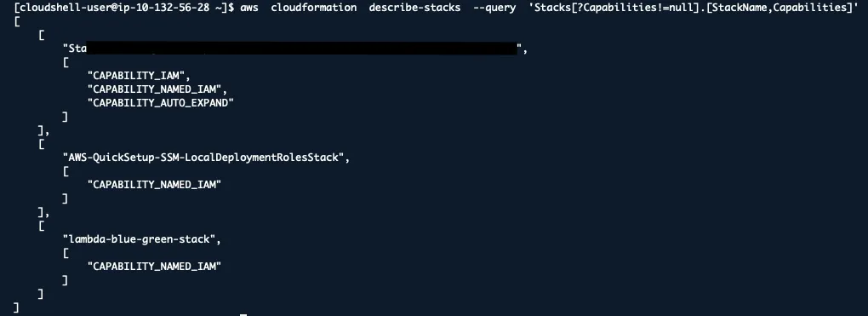
Task: Click the opening bracket above lambda-blue-green-stack
Action: 42,226
